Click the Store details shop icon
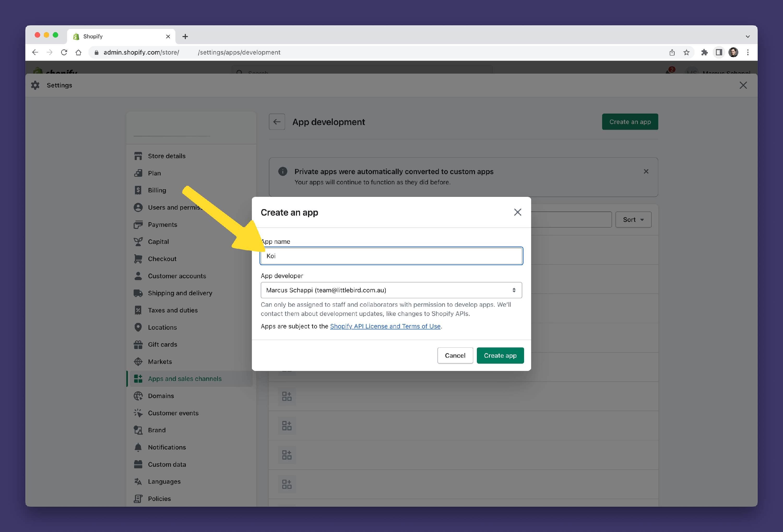The image size is (783, 532). click(138, 156)
